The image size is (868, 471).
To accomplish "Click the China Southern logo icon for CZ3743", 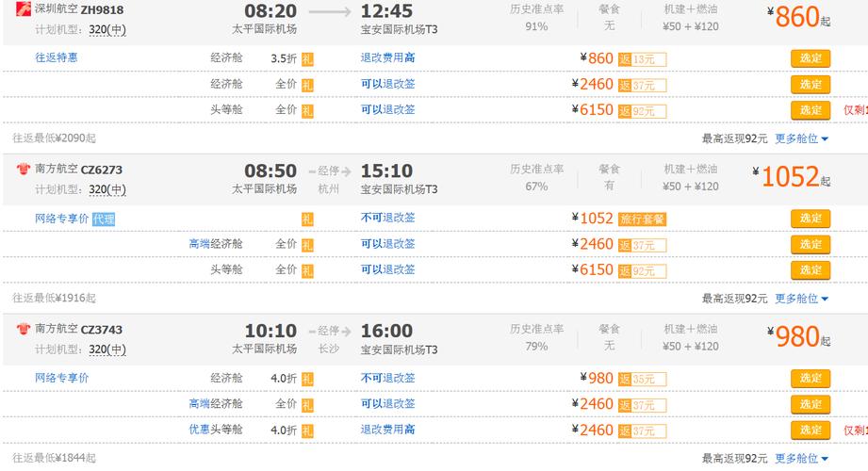I will pyautogui.click(x=24, y=329).
